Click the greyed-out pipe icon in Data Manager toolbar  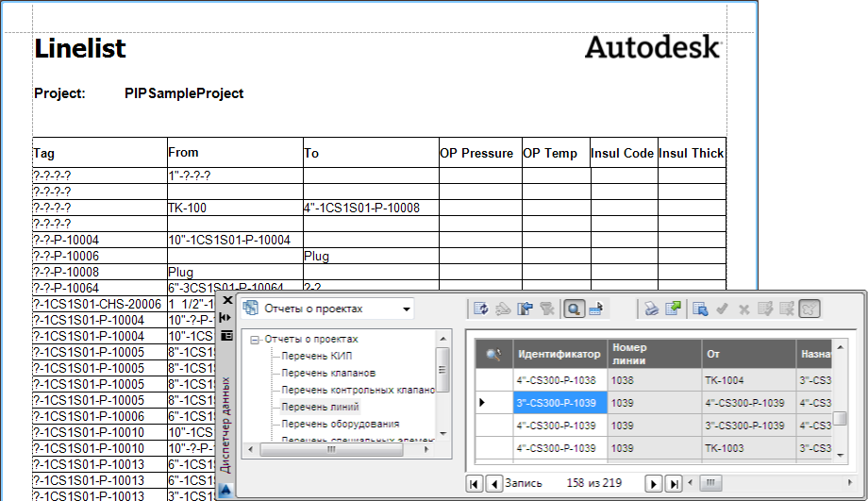[503, 309]
